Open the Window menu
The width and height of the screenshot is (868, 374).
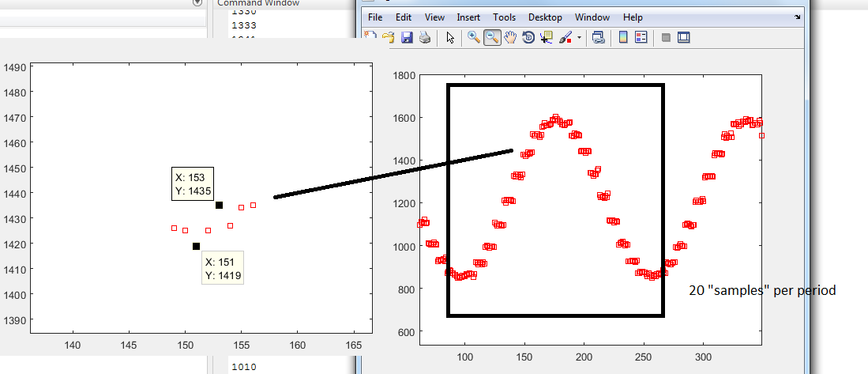(x=592, y=17)
